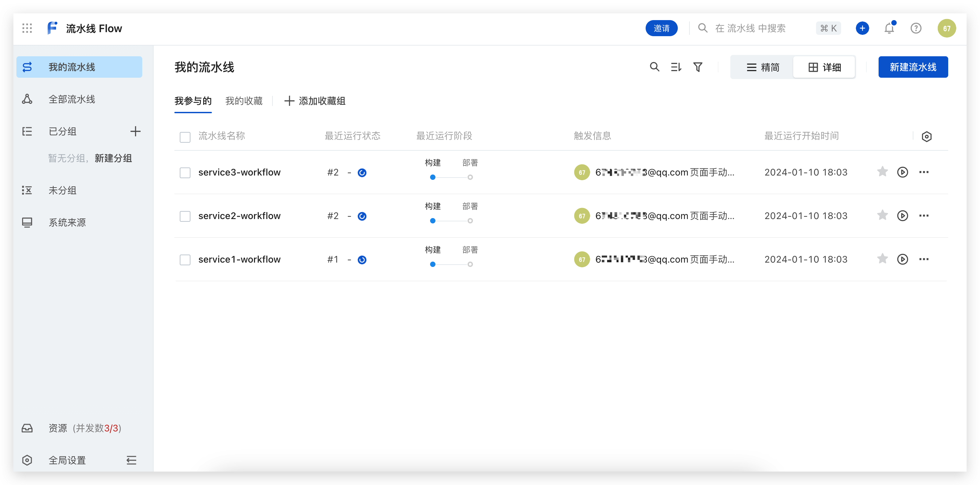
Task: Click the 新建分组 link
Action: point(113,158)
